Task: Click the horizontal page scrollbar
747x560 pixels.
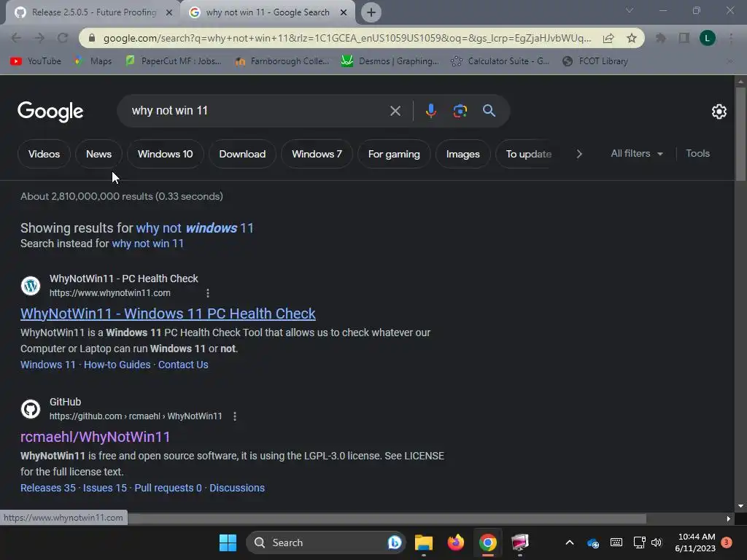Action: (x=387, y=518)
